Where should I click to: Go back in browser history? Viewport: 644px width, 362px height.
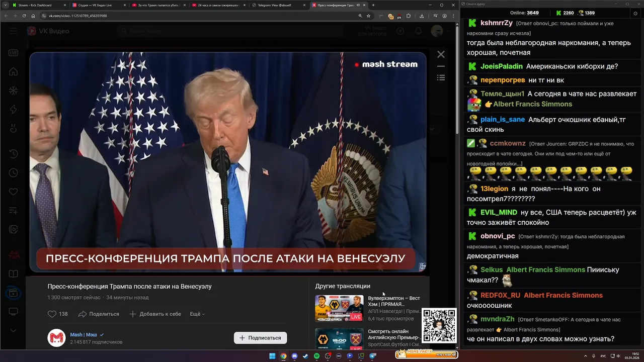coord(6,16)
